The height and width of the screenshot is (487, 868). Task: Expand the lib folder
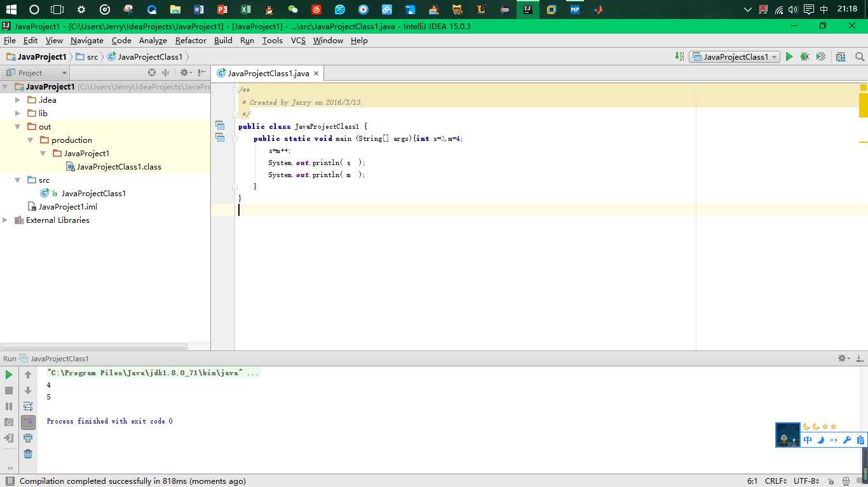pyautogui.click(x=18, y=113)
